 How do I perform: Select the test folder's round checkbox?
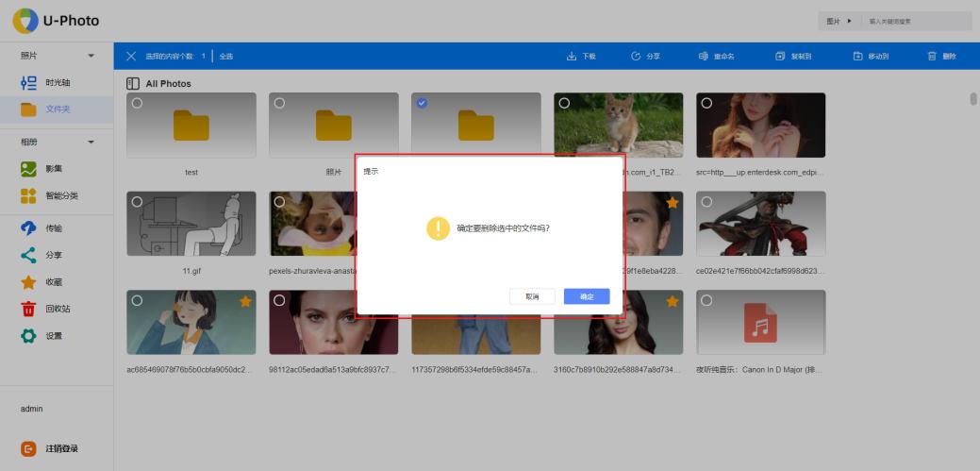[137, 103]
